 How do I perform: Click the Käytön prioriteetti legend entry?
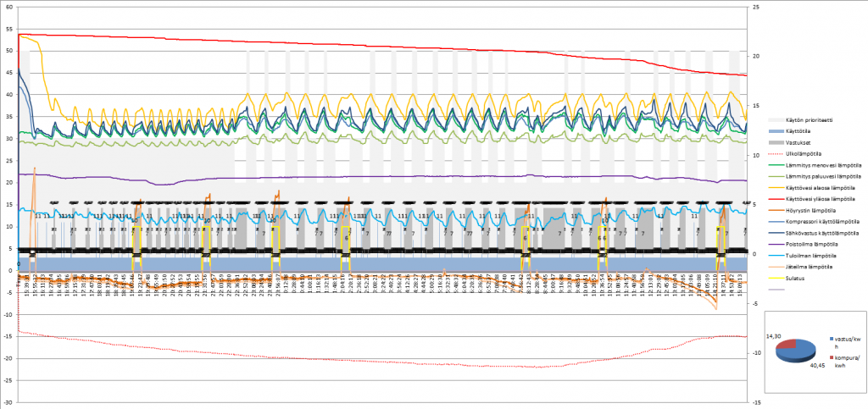[x=807, y=123]
